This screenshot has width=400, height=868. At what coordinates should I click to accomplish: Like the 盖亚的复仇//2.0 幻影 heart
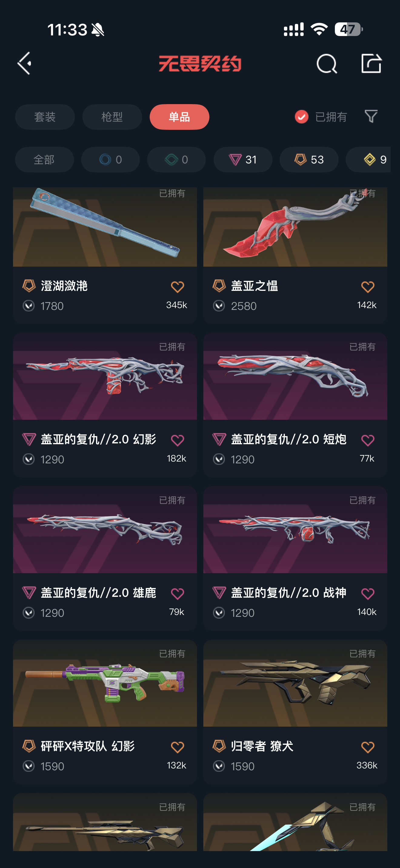(177, 440)
